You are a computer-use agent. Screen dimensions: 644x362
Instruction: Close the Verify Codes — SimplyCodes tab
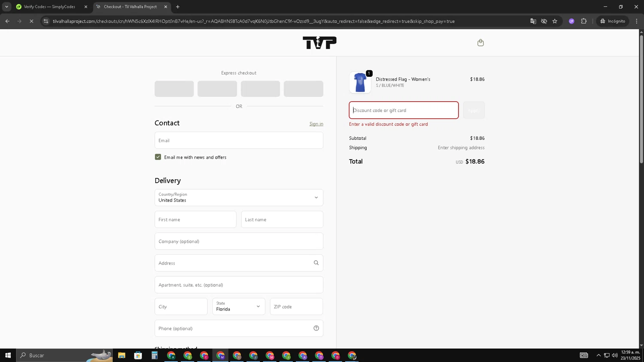(x=85, y=7)
